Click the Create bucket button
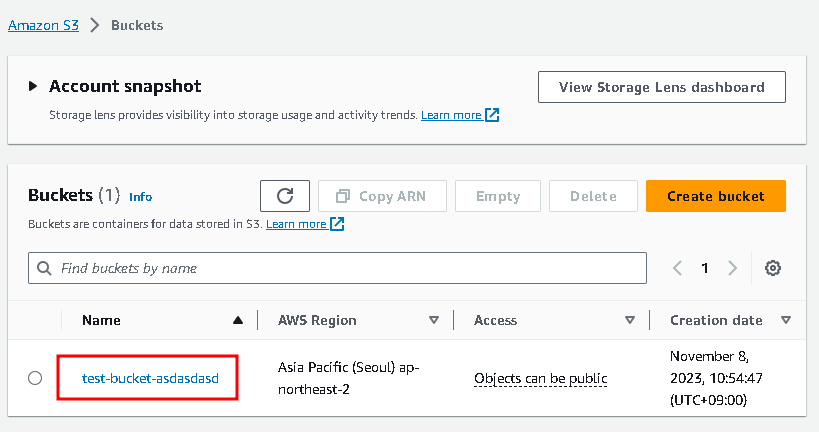This screenshot has width=819, height=432. 716,196
